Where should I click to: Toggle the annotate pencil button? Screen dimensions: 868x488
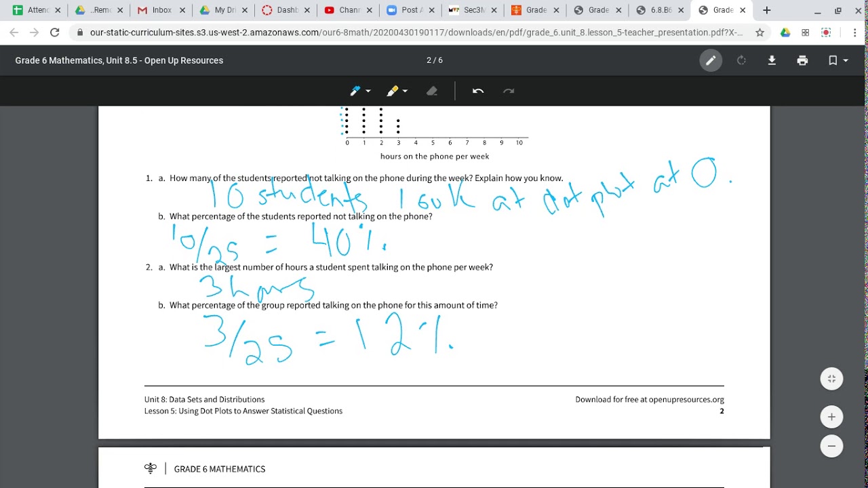coord(711,60)
